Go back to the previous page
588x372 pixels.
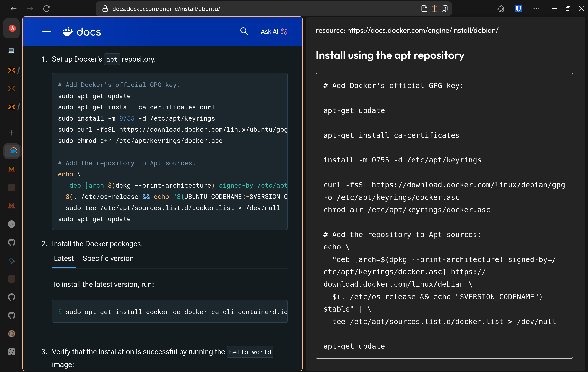(x=14, y=9)
